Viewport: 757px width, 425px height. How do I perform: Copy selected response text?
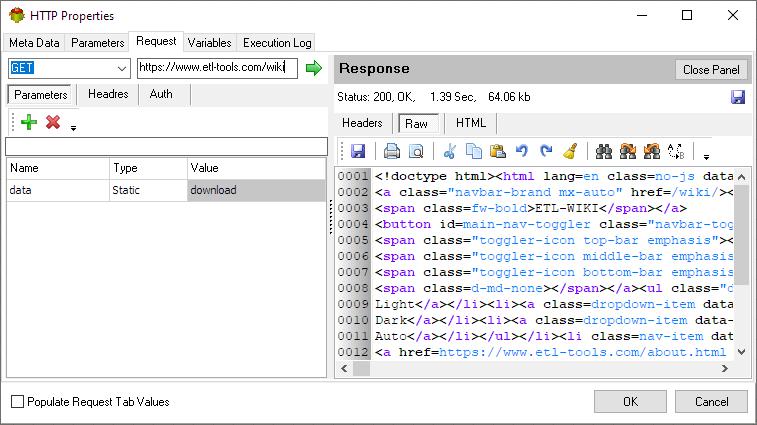point(474,151)
